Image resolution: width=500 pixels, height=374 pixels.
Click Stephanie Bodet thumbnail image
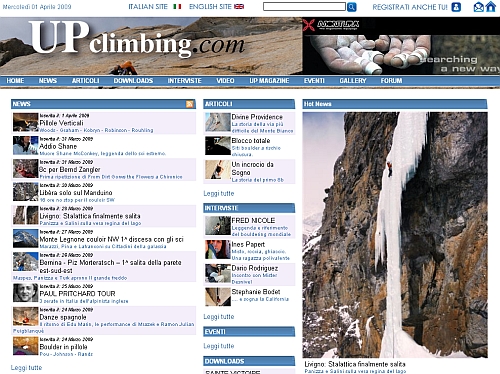pyautogui.click(x=218, y=297)
